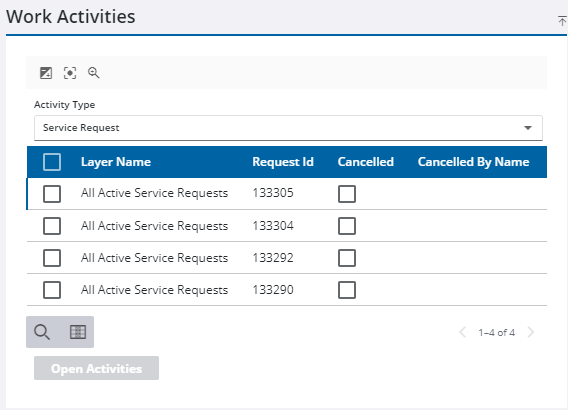This screenshot has width=568, height=410.
Task: Open the search icon below the table
Action: pos(42,332)
